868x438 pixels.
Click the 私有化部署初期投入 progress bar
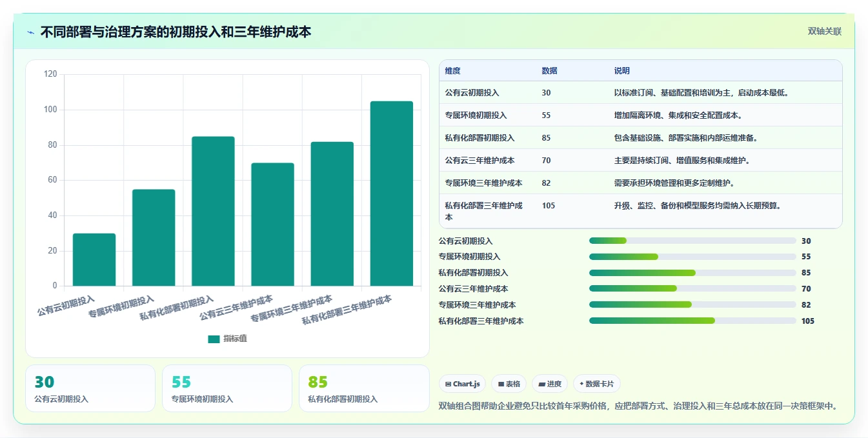[692, 273]
